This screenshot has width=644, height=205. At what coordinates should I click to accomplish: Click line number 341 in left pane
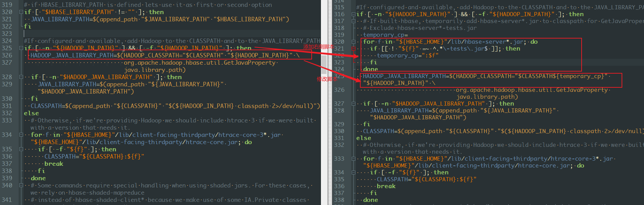coord(7,200)
